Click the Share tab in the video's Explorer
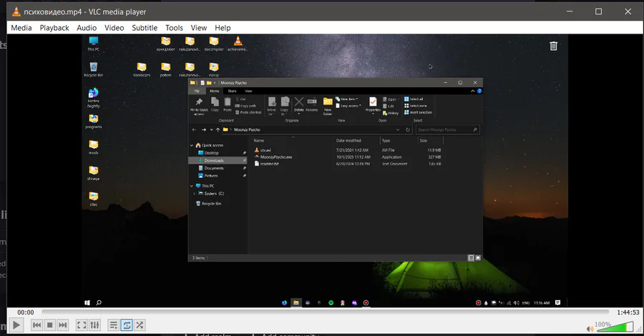This screenshot has width=644, height=336. 232,91
